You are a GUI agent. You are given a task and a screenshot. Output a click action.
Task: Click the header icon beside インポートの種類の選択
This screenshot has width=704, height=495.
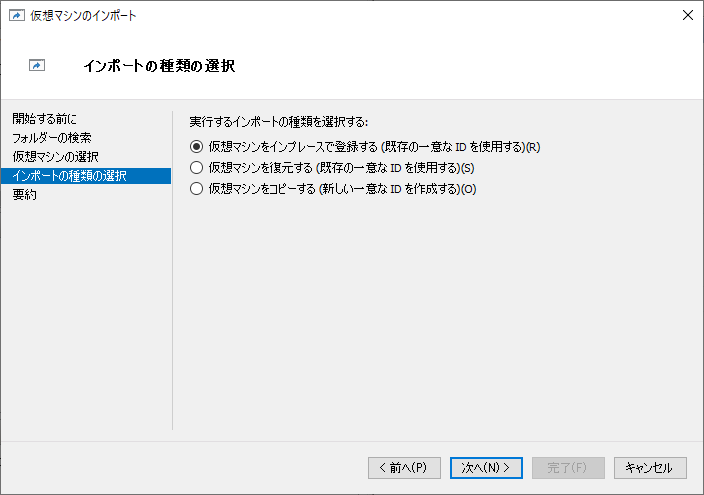(x=37, y=66)
